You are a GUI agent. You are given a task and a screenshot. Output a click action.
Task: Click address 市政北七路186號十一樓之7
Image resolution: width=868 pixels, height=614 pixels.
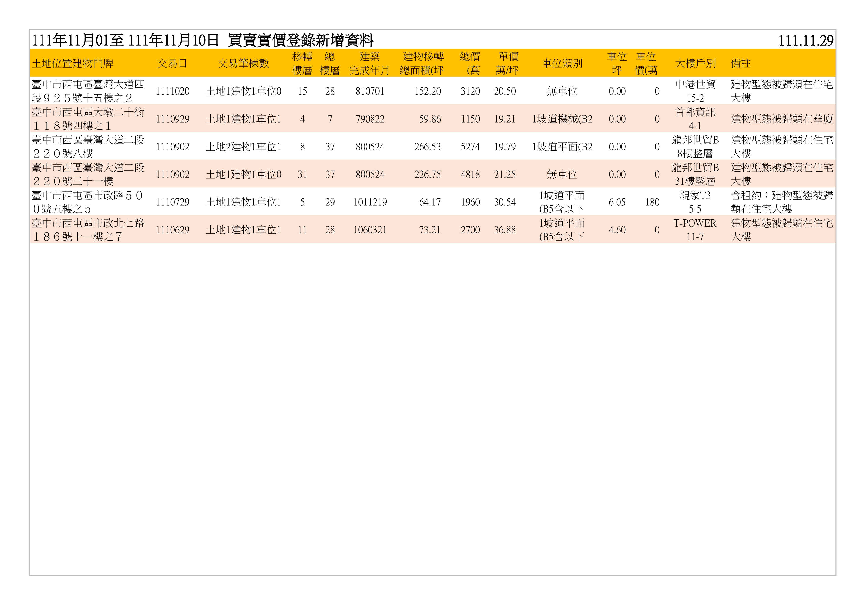coord(88,230)
